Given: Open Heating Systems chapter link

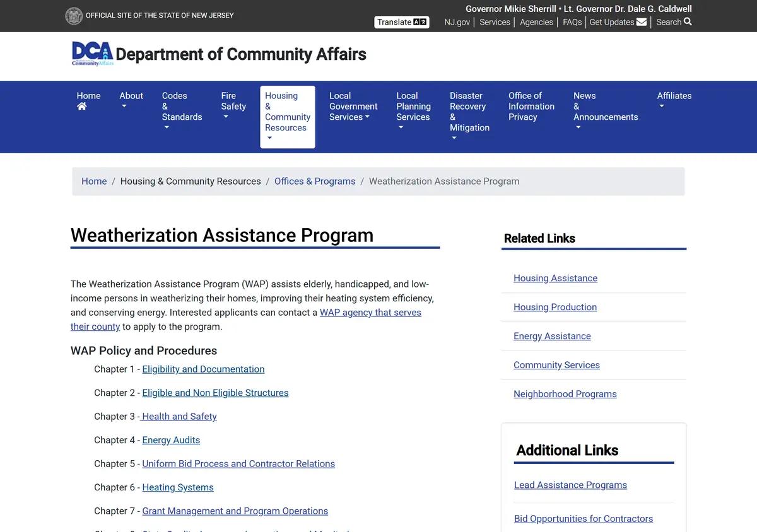Looking at the screenshot, I should coord(178,488).
